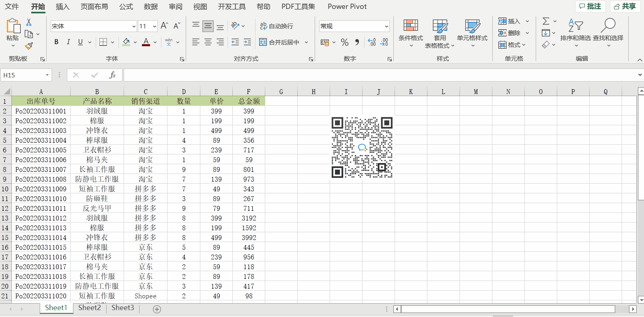
Task: Click the 查找和选择 button
Action: [x=608, y=33]
